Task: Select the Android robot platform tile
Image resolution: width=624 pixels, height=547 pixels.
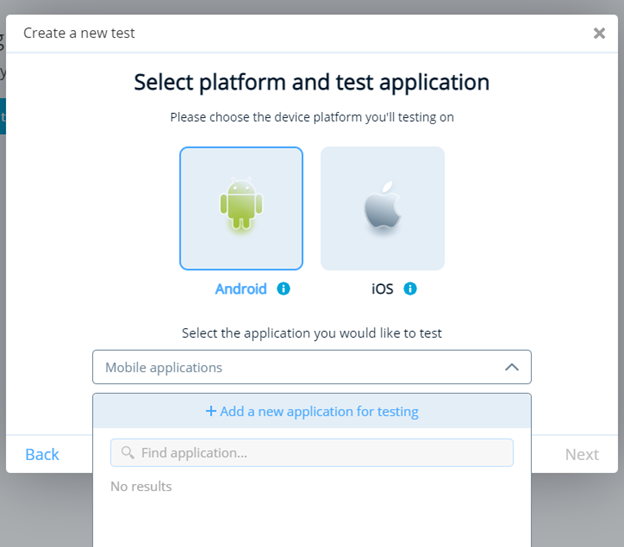Action: pos(241,208)
